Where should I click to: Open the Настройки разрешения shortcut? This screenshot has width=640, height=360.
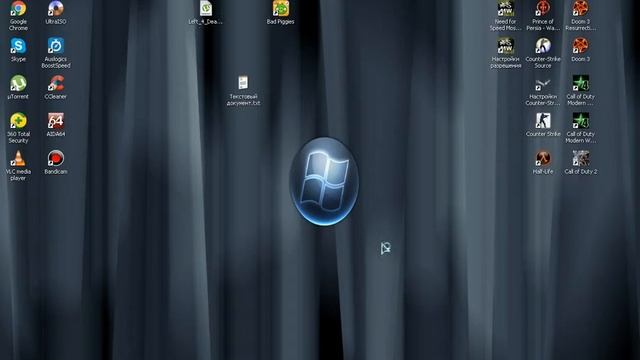(505, 46)
